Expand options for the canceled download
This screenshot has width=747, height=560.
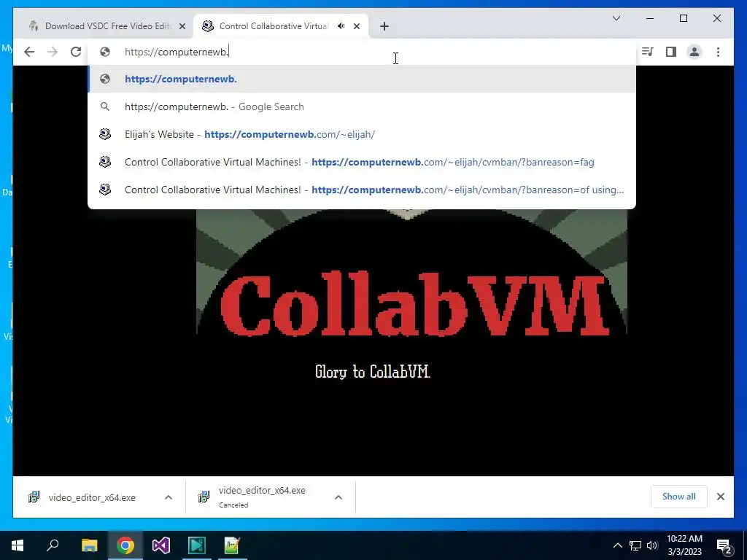338,497
